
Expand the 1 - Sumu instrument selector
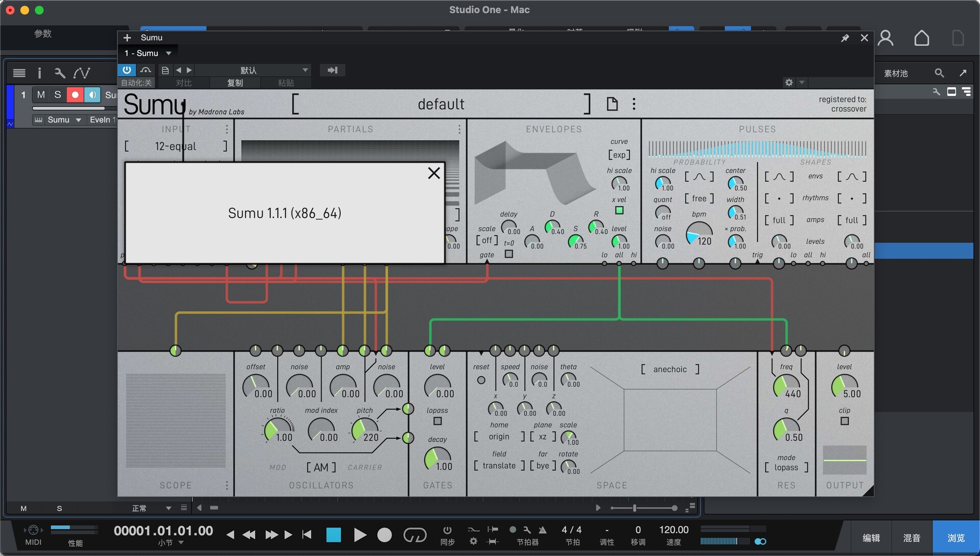coord(148,53)
